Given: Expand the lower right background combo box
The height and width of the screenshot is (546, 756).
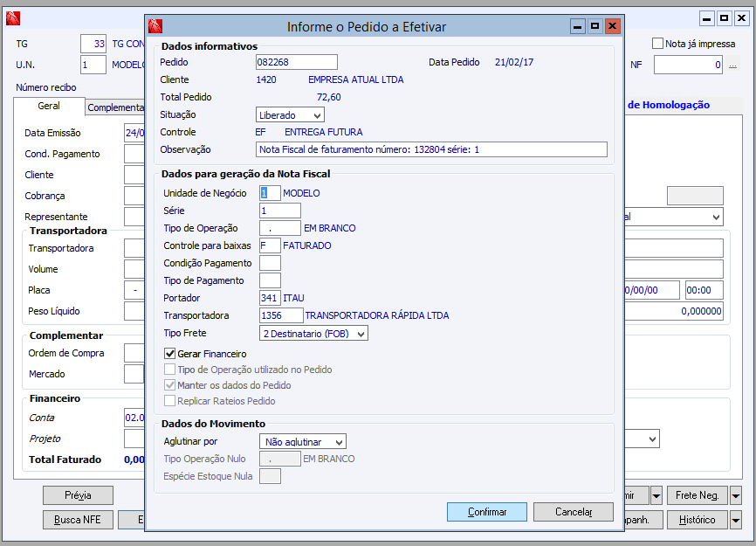Looking at the screenshot, I should tap(652, 439).
